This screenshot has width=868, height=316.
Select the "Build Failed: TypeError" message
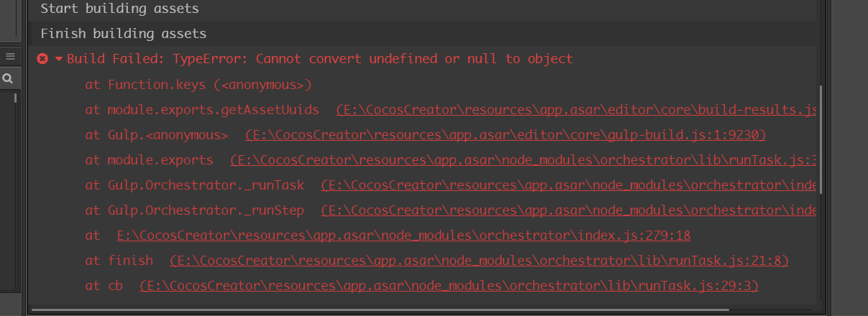click(x=320, y=59)
